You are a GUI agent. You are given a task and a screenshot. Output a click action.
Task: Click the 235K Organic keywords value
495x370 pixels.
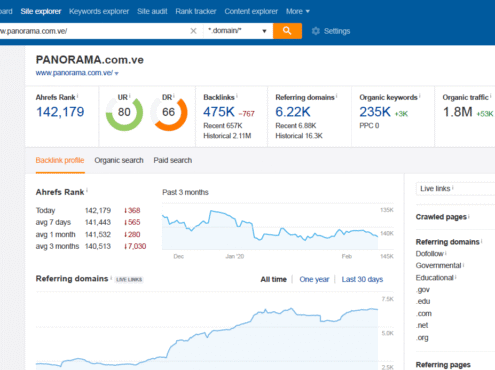375,112
